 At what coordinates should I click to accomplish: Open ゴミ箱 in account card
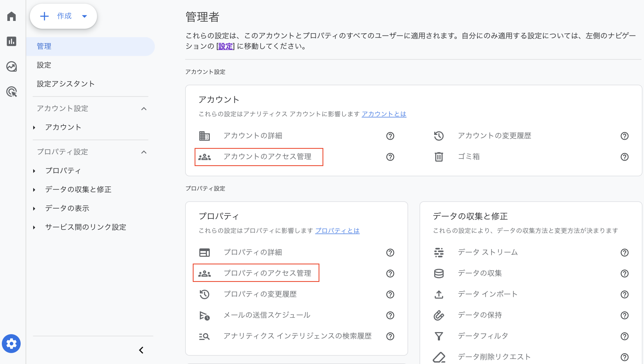click(469, 157)
